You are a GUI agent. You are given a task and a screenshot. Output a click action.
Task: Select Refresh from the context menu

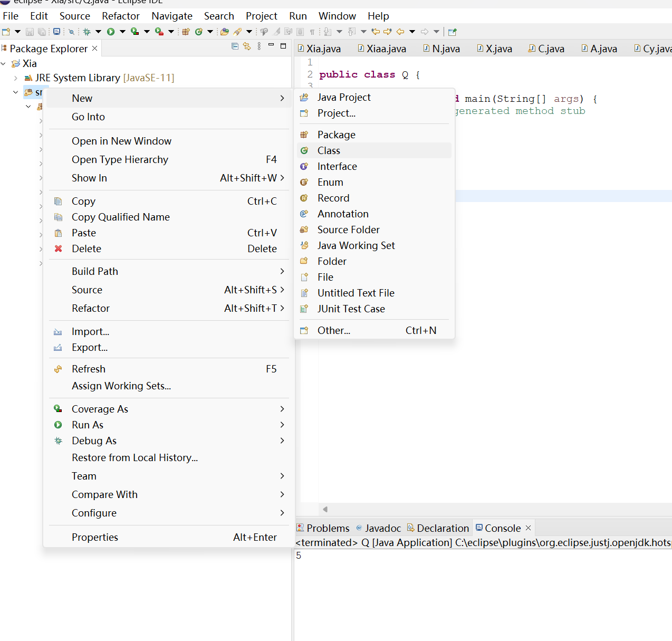pyautogui.click(x=88, y=369)
